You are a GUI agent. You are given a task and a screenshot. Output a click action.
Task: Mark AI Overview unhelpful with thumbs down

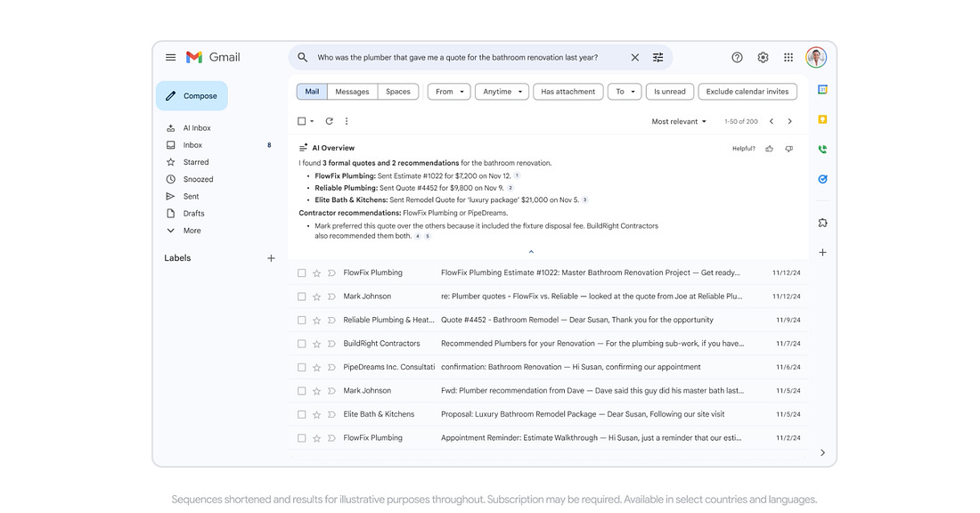coord(789,149)
